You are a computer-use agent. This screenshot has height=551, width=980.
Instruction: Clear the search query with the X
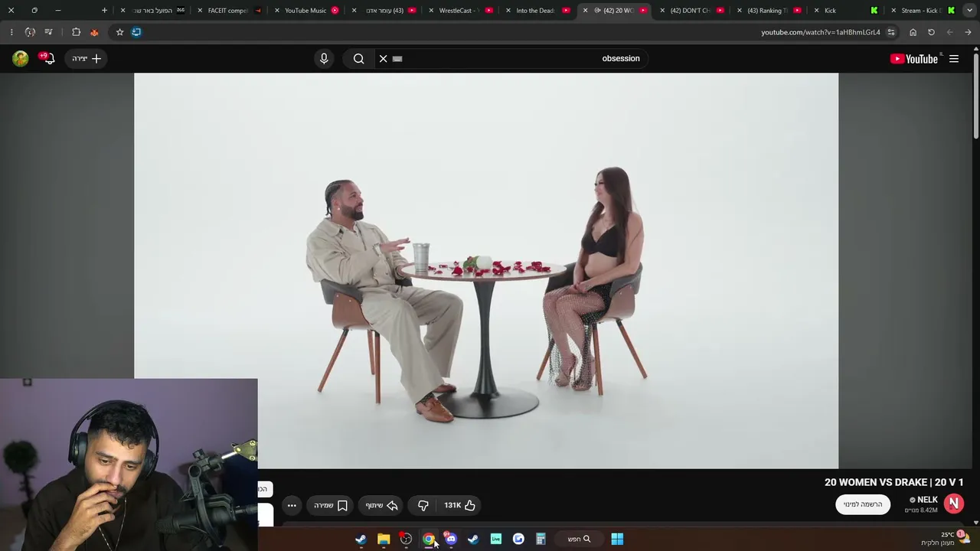coord(384,58)
